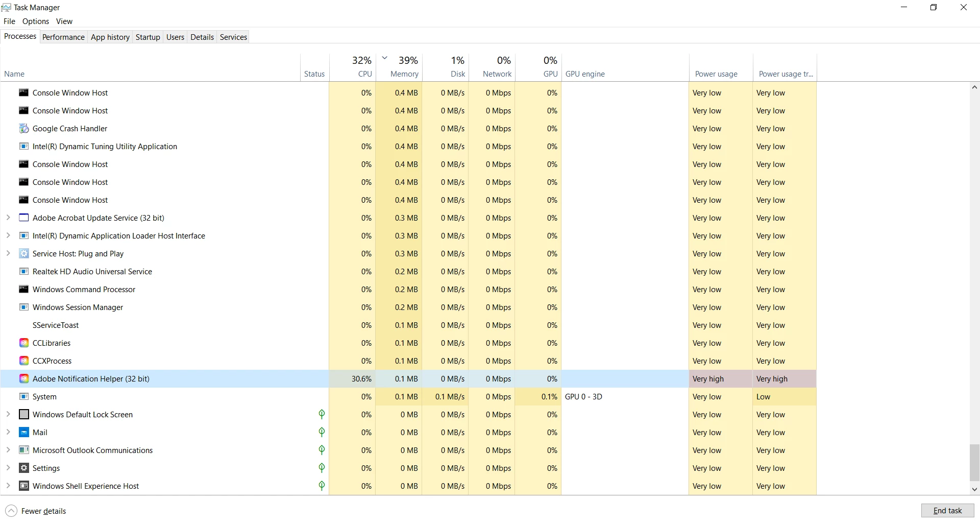Expand Adobe Acrobat Update Service process group
The height and width of the screenshot is (524, 980).
(x=8, y=218)
